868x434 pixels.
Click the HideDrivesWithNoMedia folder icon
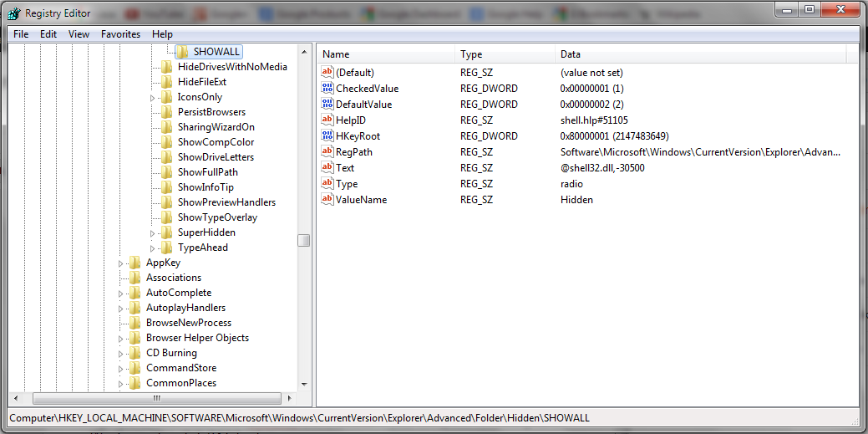[x=166, y=67]
